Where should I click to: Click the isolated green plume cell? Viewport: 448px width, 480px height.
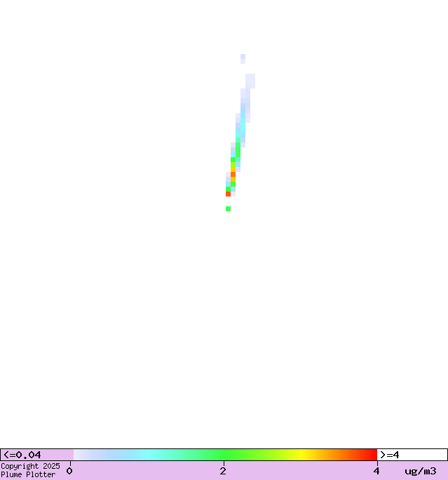(228, 209)
